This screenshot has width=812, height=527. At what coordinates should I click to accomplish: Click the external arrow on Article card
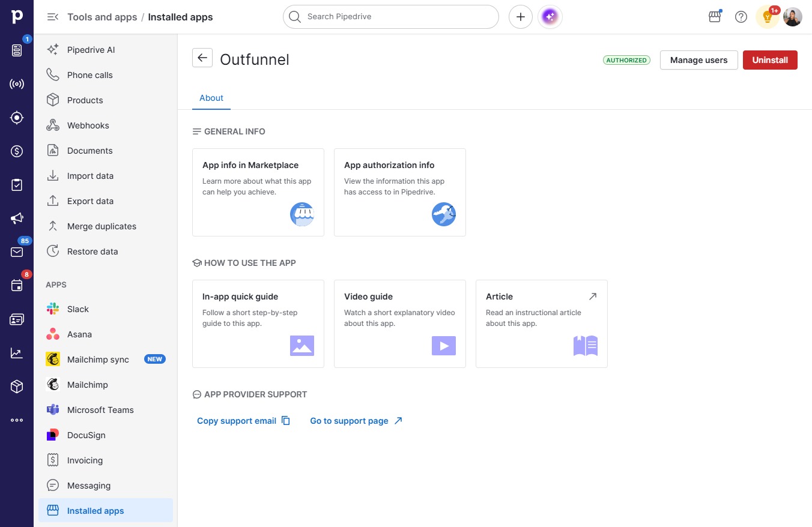coord(593,297)
